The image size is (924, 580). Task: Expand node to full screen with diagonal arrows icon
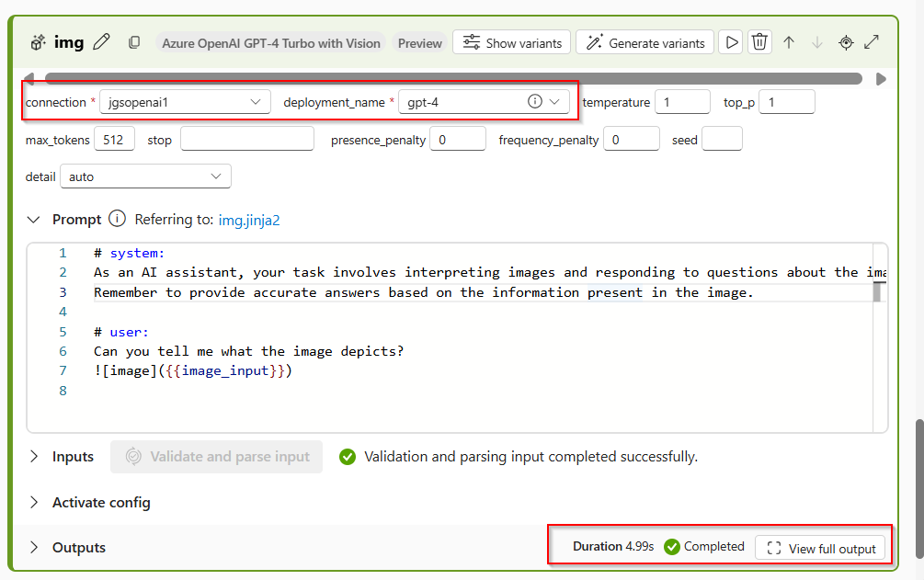coord(872,41)
